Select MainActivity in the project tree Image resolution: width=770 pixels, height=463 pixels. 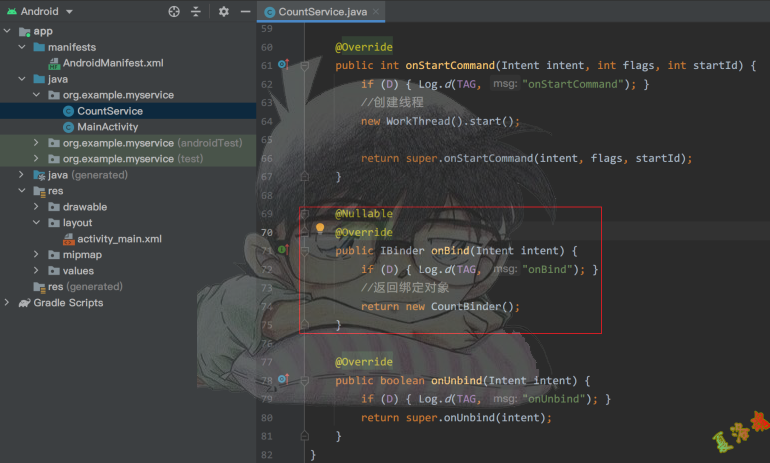(107, 127)
